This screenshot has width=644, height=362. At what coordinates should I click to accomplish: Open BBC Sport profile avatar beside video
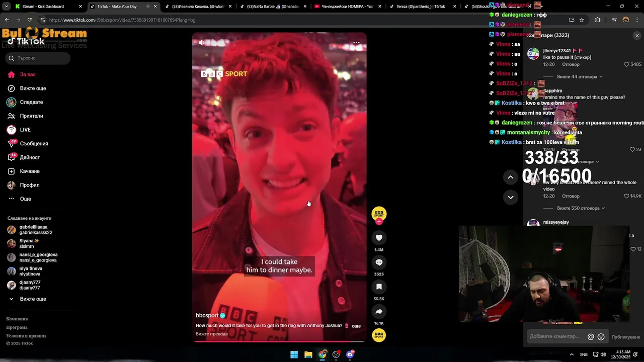(379, 214)
